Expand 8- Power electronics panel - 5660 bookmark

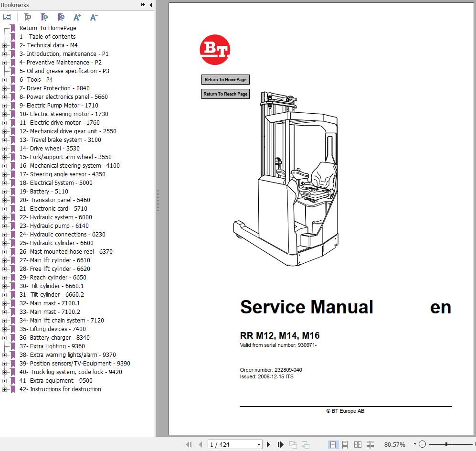coord(4,97)
